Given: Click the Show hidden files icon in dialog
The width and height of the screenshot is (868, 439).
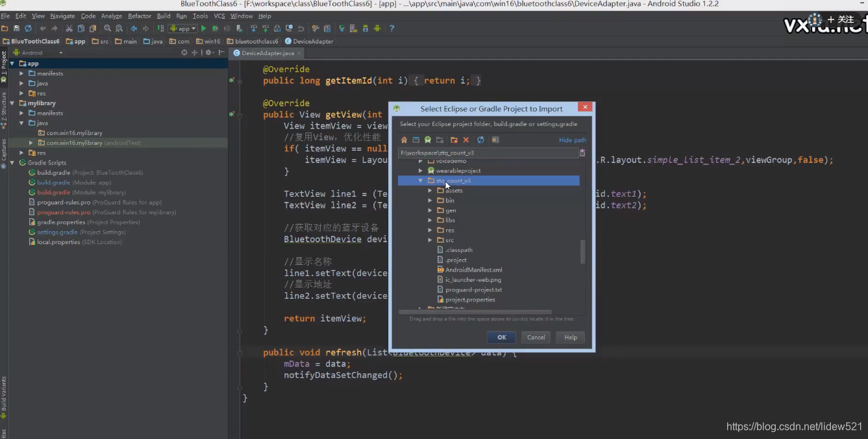Looking at the screenshot, I should (495, 140).
